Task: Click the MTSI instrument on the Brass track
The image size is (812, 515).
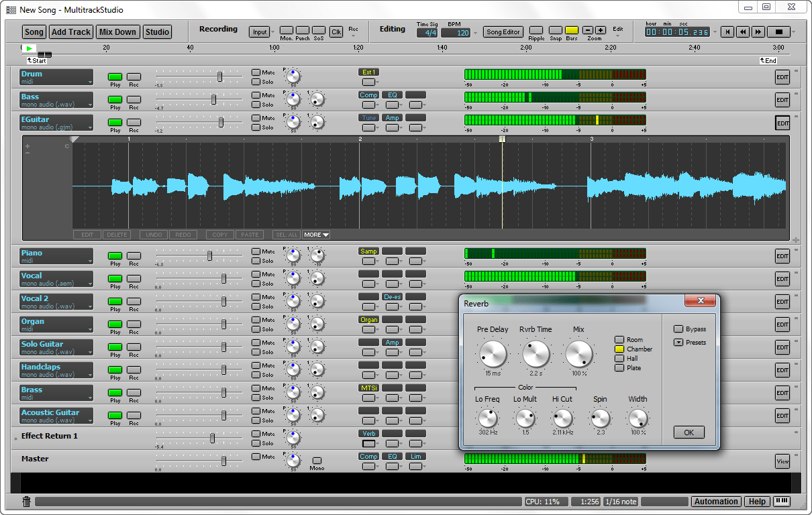Action: [x=368, y=388]
